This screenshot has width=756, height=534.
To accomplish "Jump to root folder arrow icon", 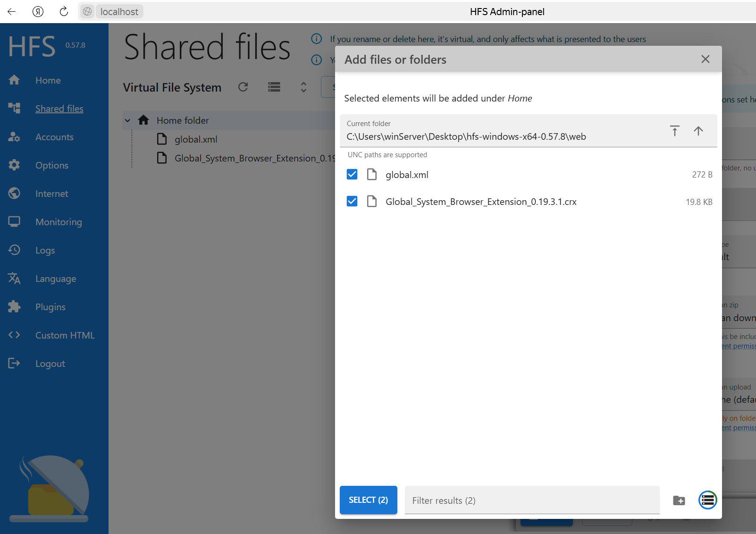I will click(674, 131).
